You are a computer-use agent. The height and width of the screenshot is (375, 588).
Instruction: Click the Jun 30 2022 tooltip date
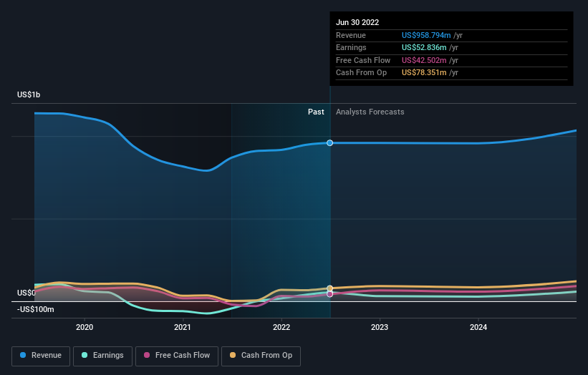357,22
